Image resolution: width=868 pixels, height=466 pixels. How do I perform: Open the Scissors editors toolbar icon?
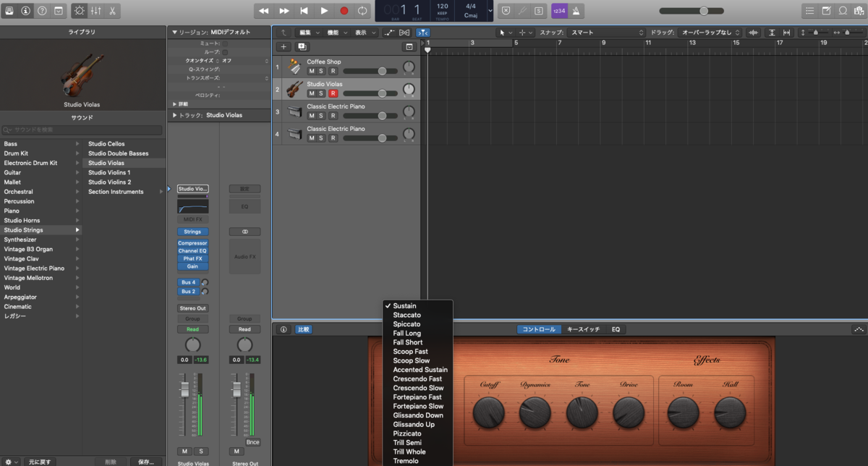pyautogui.click(x=114, y=11)
